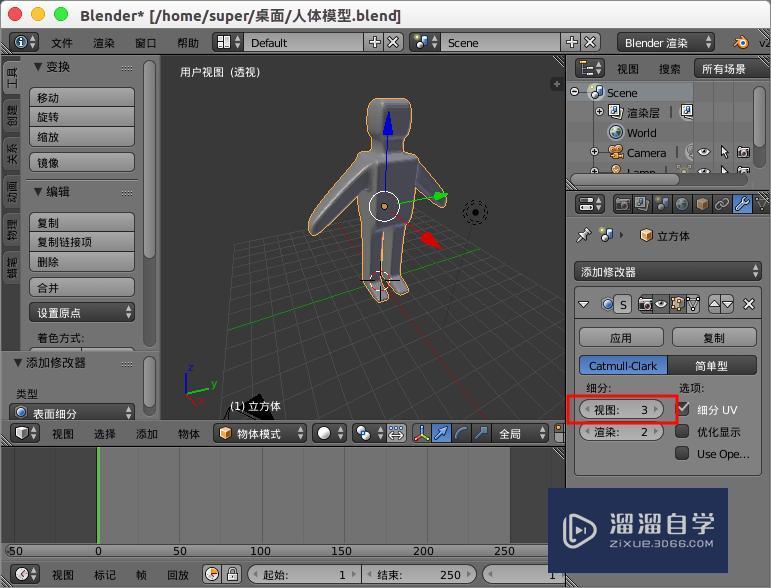
Task: Pin the properties context with pushpin
Action: [x=584, y=235]
